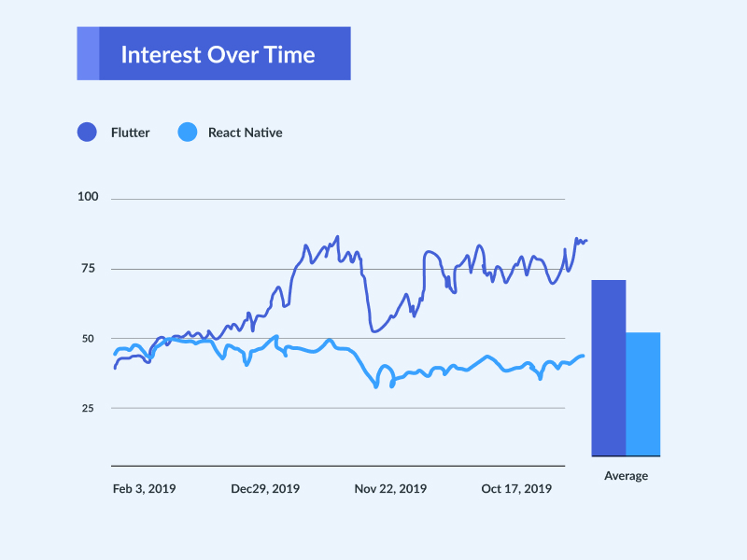Click the React Native line's right endpoint
747x560 pixels.
(x=583, y=356)
